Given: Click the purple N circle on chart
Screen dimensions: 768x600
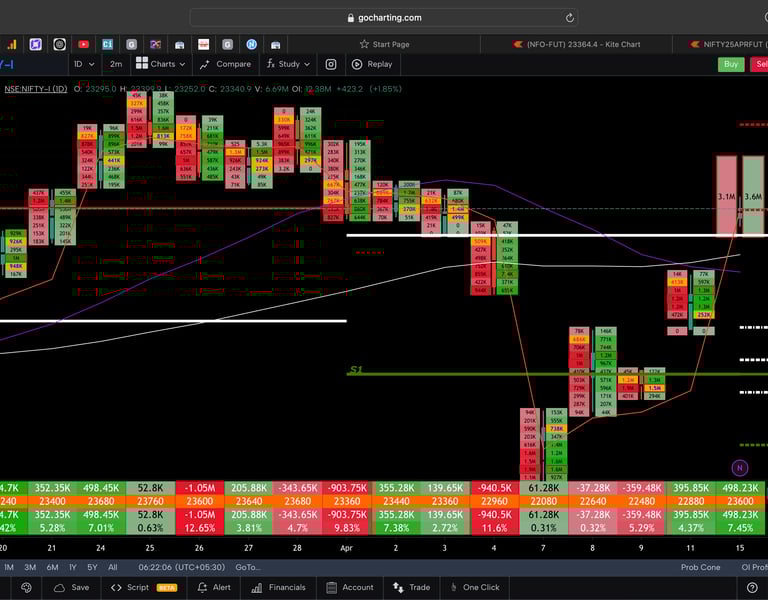Looking at the screenshot, I should pyautogui.click(x=740, y=468).
